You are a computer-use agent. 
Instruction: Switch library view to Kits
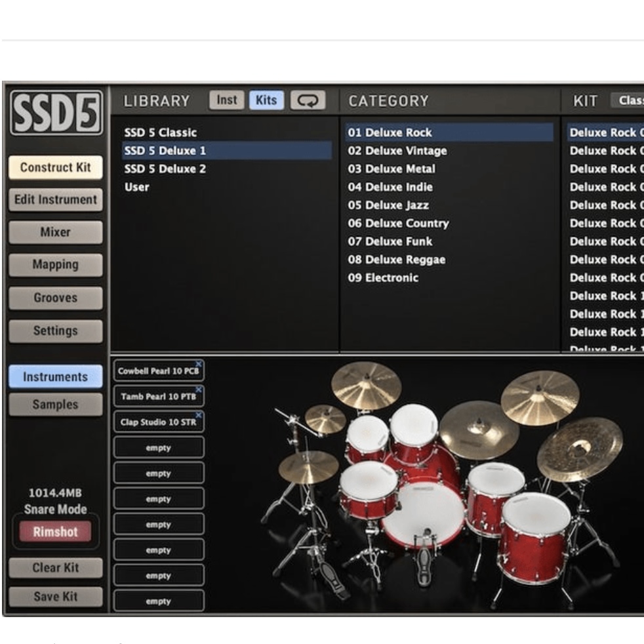click(x=266, y=100)
